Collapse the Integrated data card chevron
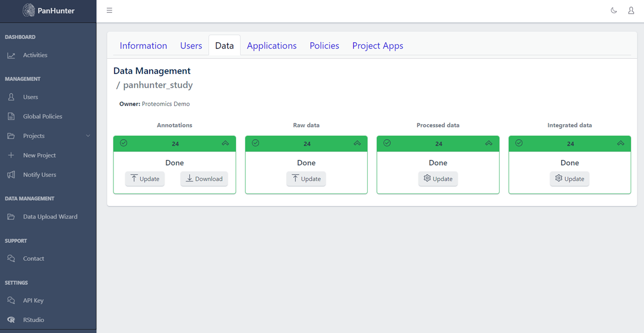Viewport: 644px width, 333px height. pos(621,143)
